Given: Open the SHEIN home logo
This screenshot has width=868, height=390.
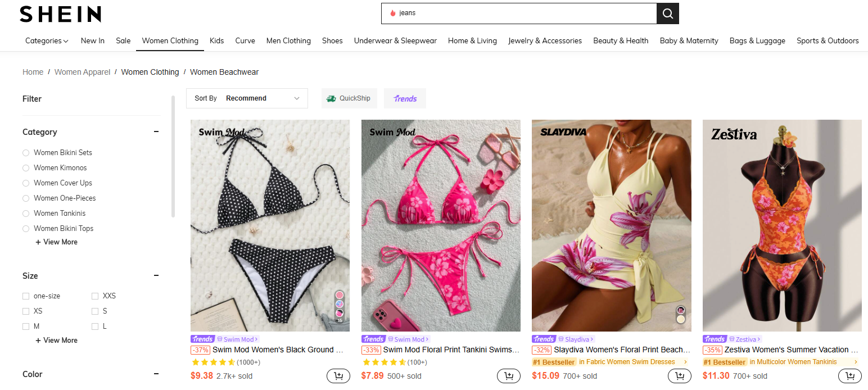Looking at the screenshot, I should (x=60, y=14).
